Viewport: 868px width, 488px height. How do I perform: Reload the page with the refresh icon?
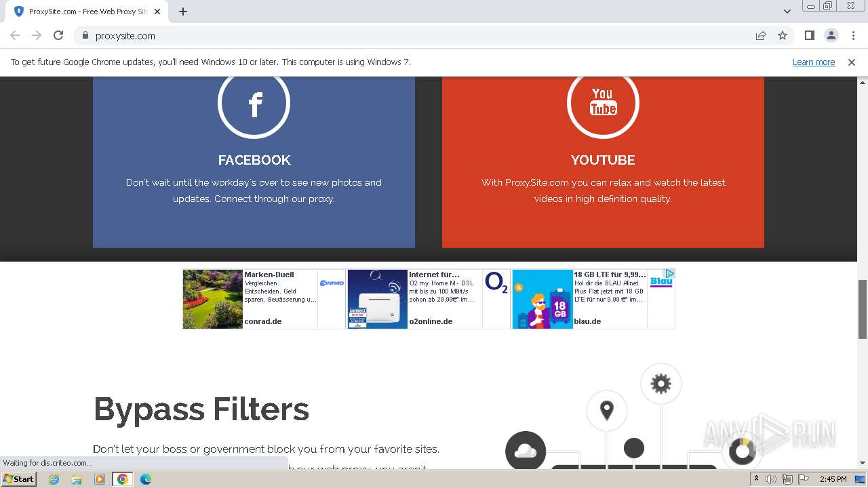(58, 35)
